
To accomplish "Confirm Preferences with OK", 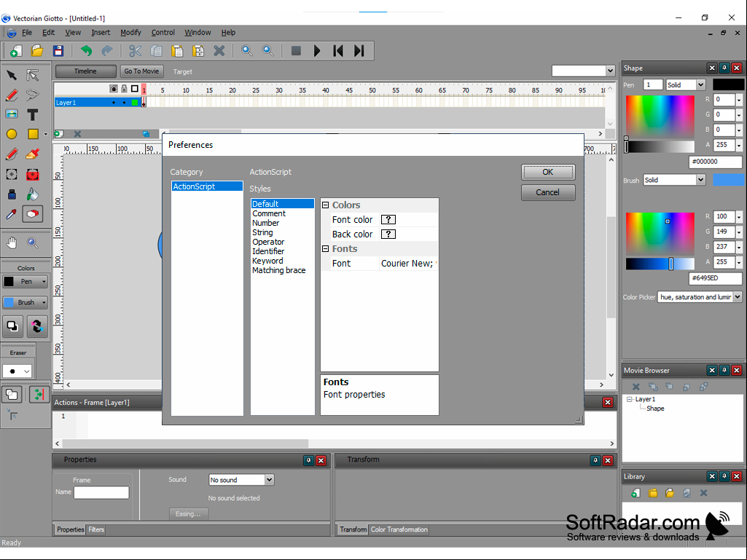I will pos(548,172).
